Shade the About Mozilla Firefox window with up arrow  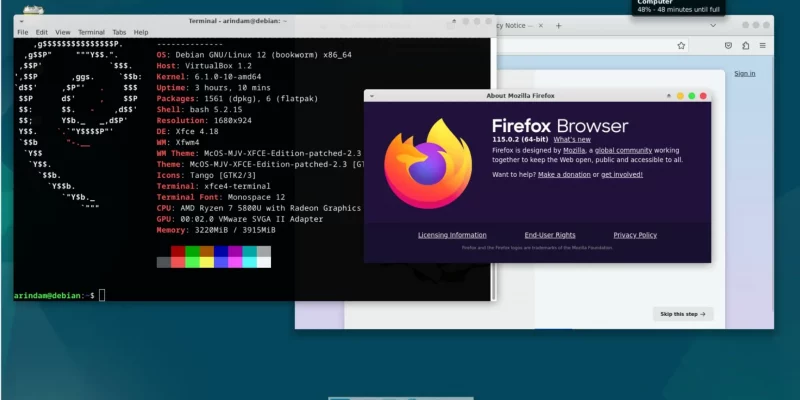(x=669, y=96)
